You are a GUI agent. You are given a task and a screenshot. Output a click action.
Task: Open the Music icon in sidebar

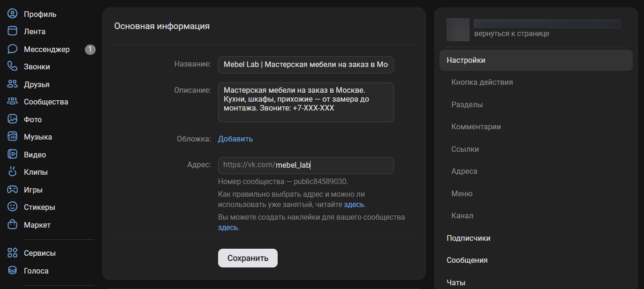point(13,137)
